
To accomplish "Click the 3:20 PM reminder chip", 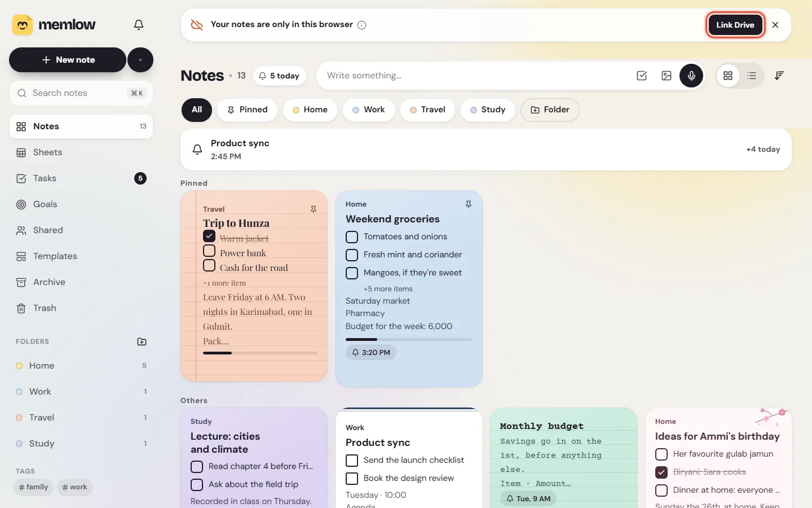I will click(x=371, y=352).
